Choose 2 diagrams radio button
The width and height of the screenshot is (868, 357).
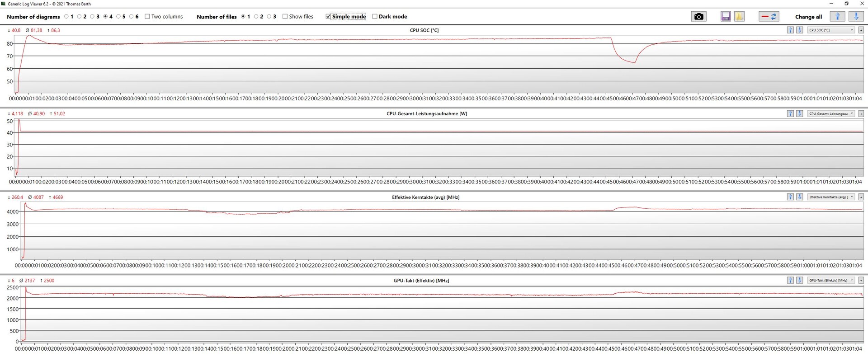80,17
